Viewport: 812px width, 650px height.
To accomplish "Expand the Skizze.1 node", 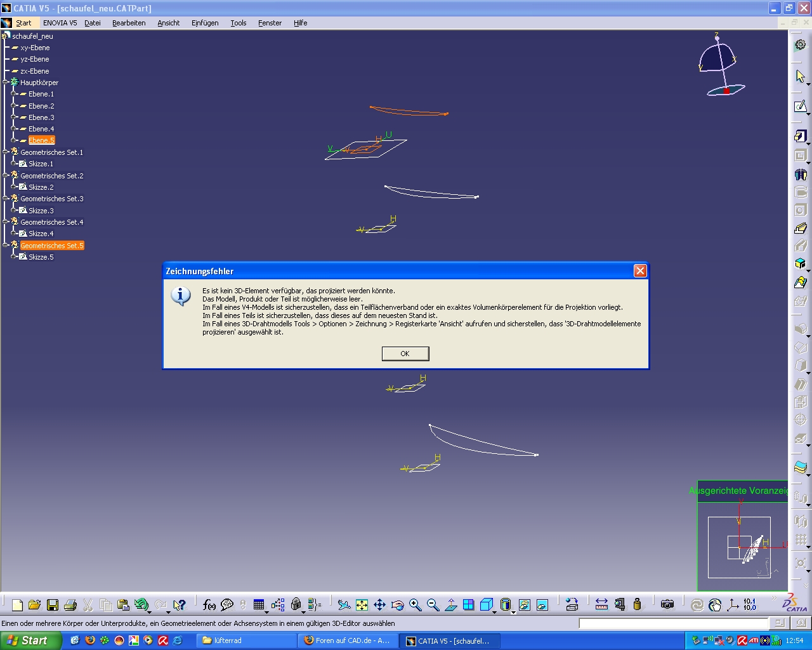I will [13, 163].
